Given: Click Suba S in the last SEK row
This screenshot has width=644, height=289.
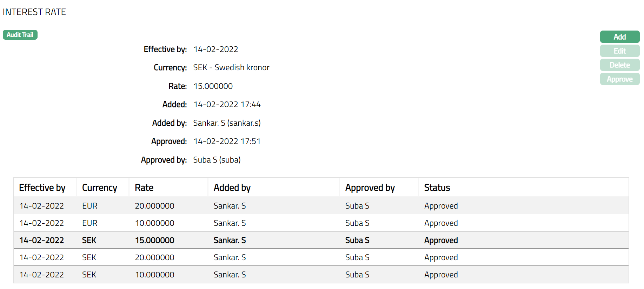Looking at the screenshot, I should tap(357, 275).
